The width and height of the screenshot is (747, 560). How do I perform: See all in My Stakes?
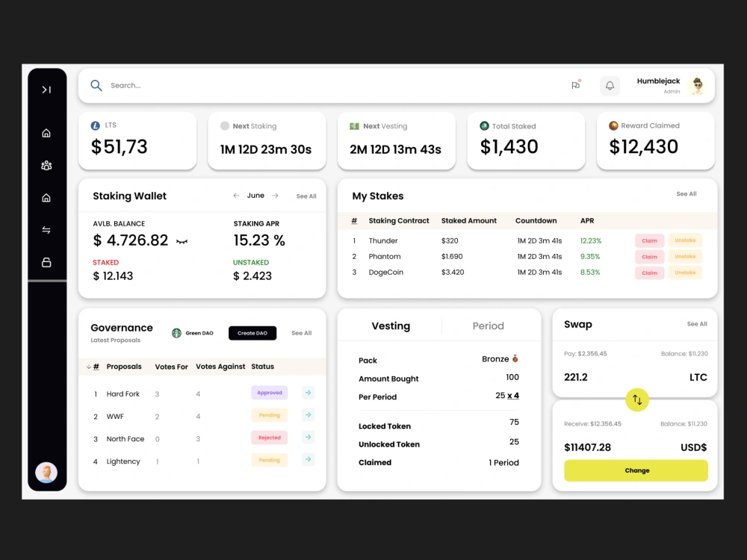686,194
